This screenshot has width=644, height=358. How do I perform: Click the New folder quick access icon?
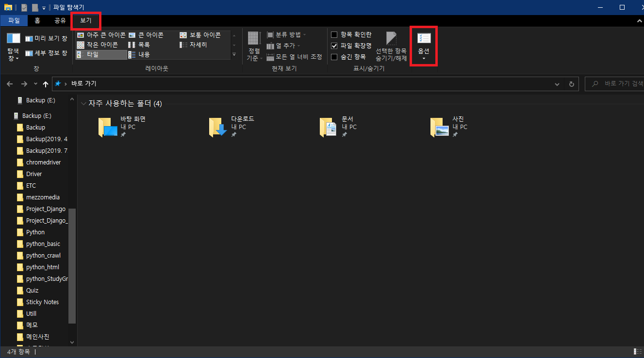coord(35,7)
